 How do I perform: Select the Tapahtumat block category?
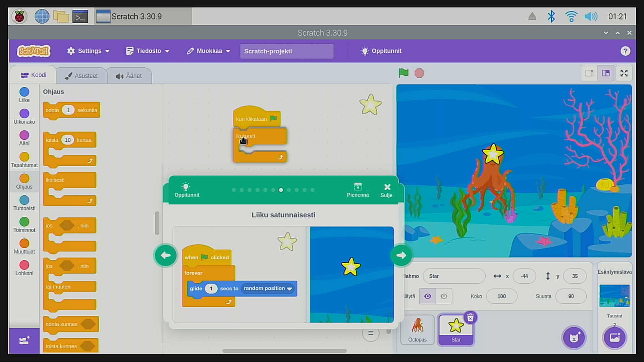click(x=24, y=160)
